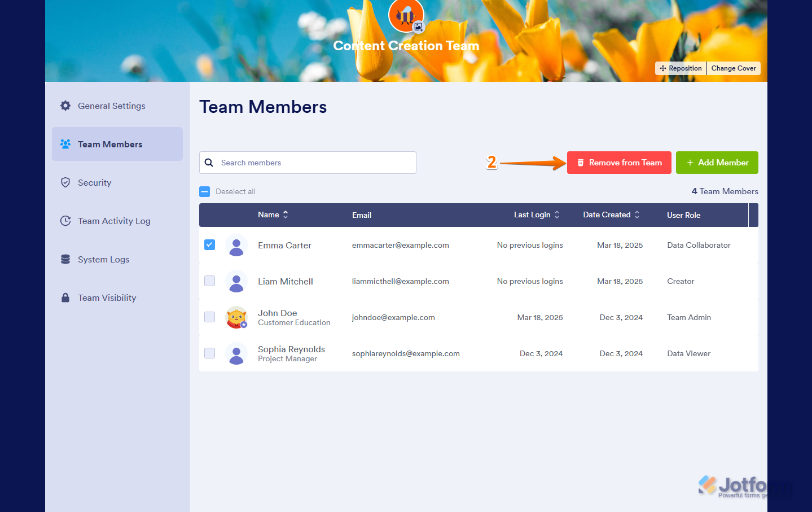Select Liam Mitchell's checkbox
The image size is (812, 512).
209,281
